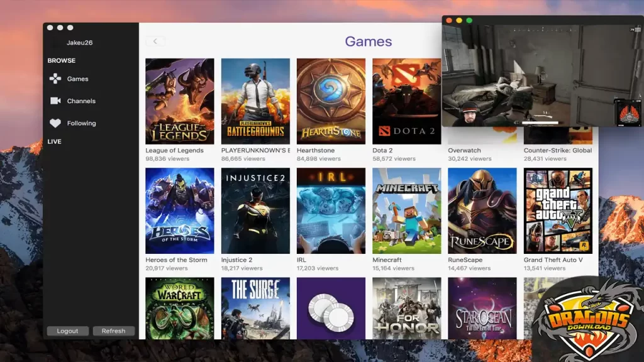Choose the Dota 2 game cover
Viewport: 644px width, 362px height.
(x=406, y=101)
